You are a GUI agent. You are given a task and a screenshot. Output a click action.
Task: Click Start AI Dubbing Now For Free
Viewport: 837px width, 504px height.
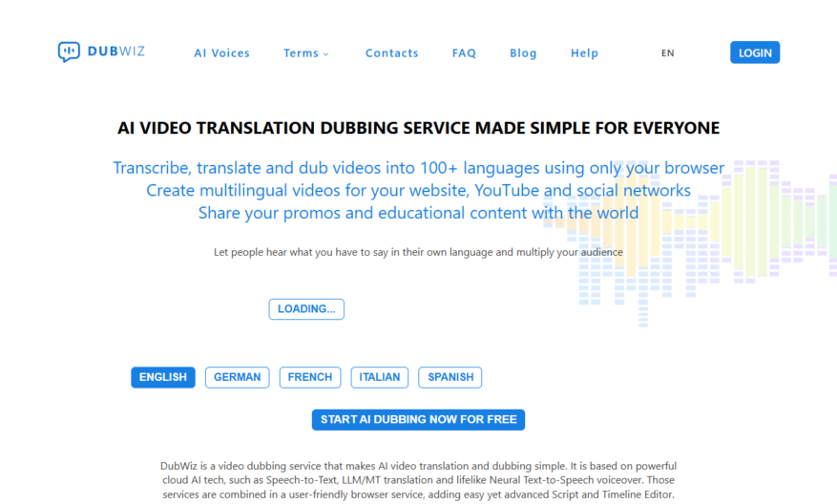(418, 420)
